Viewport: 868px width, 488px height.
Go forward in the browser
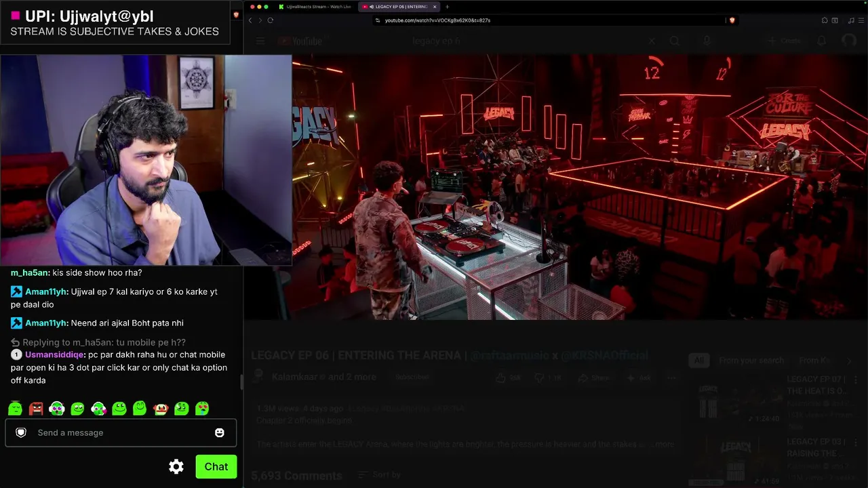pos(260,20)
